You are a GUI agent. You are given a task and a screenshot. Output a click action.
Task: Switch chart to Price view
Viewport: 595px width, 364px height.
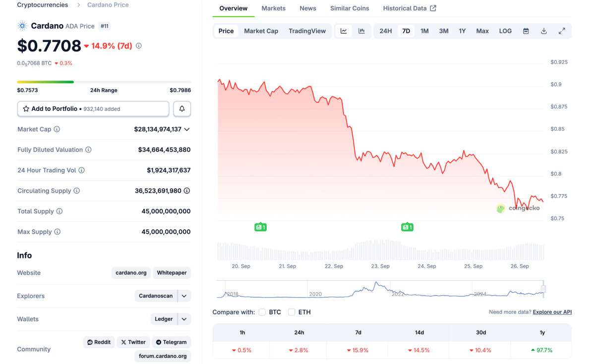226,31
